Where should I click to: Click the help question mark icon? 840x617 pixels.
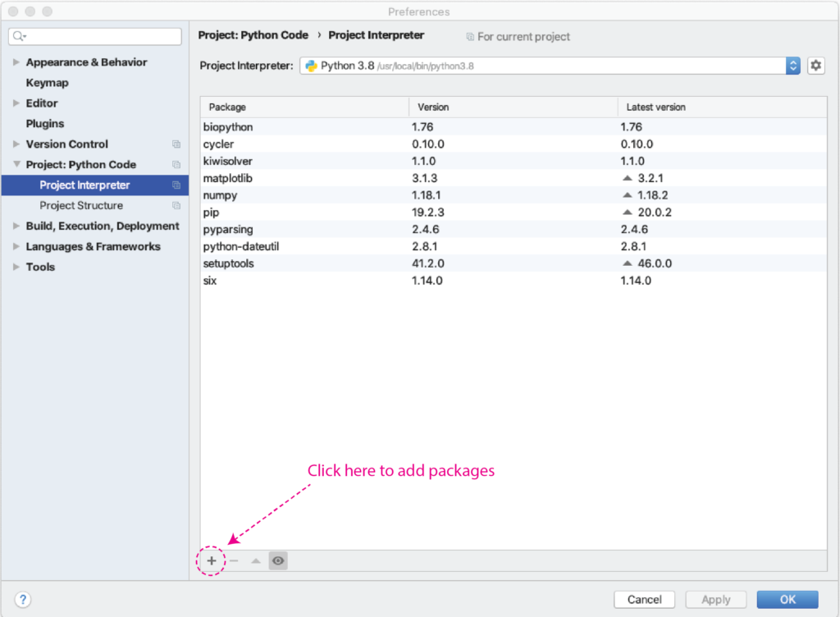[24, 599]
